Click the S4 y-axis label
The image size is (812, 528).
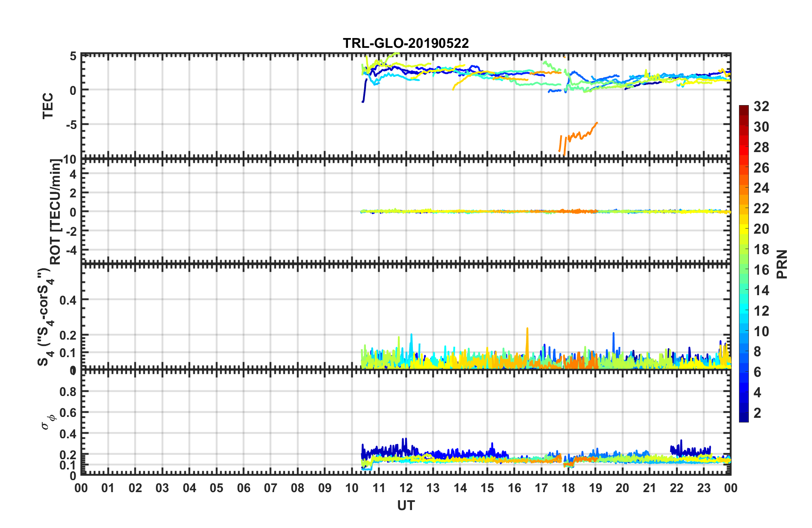point(45,317)
